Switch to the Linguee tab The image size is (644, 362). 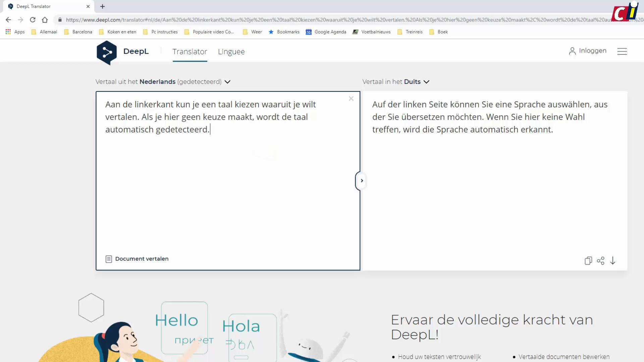click(x=231, y=52)
